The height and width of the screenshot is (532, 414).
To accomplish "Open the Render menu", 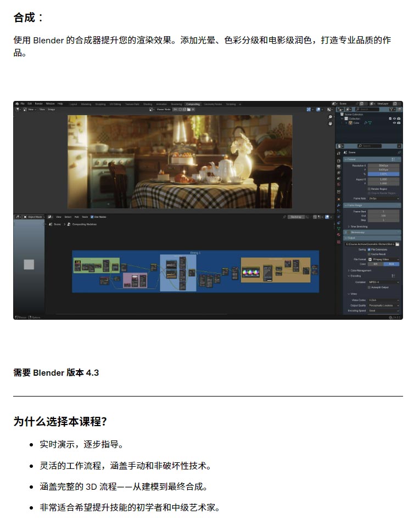I will 39,104.
